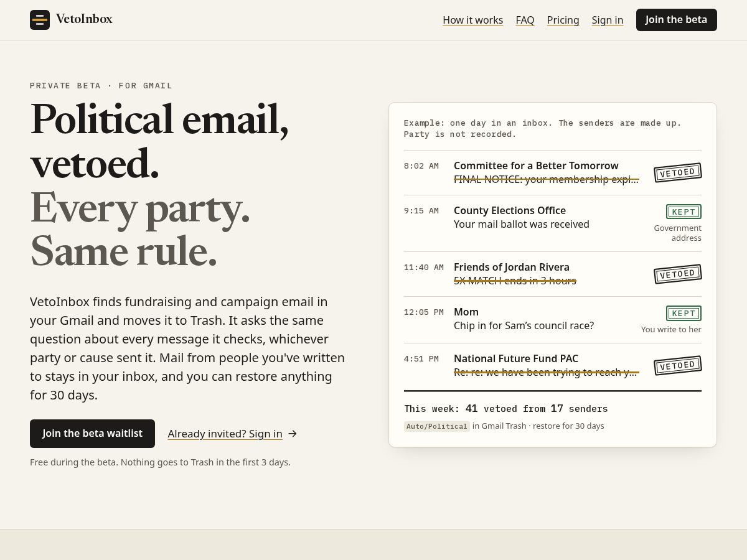Click the KEPT stamp on Mom's email
Viewport: 747px width, 560px height.
click(684, 313)
